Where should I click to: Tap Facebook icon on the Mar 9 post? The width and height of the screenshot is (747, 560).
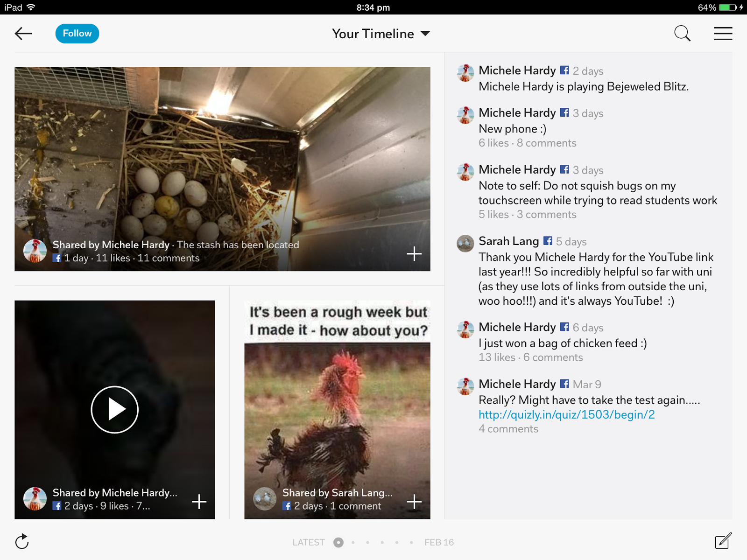click(564, 384)
